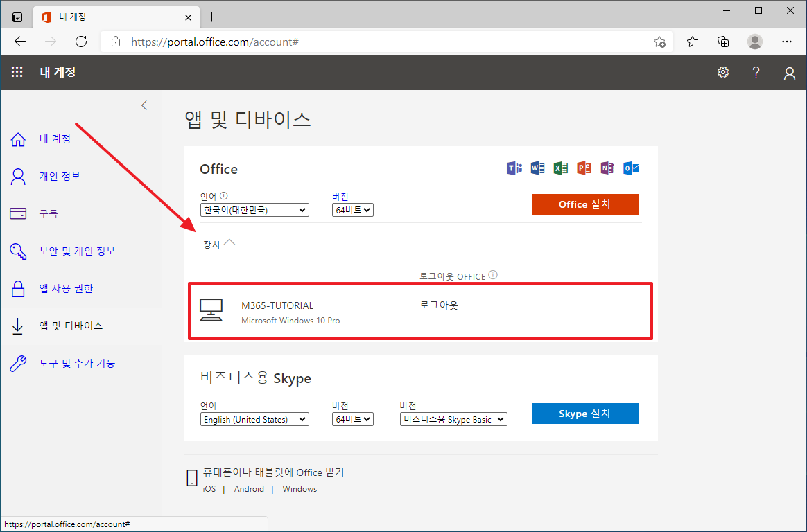Click the Excel app icon

560,168
